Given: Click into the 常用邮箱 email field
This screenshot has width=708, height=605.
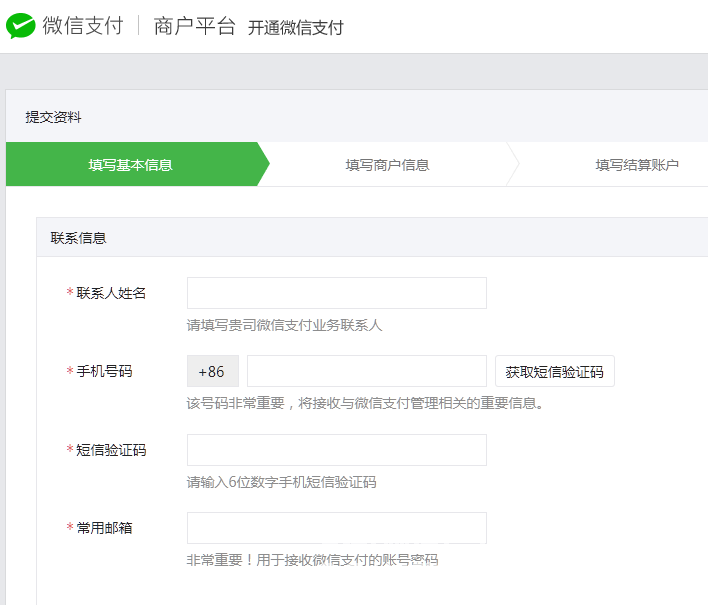Looking at the screenshot, I should pyautogui.click(x=336, y=528).
